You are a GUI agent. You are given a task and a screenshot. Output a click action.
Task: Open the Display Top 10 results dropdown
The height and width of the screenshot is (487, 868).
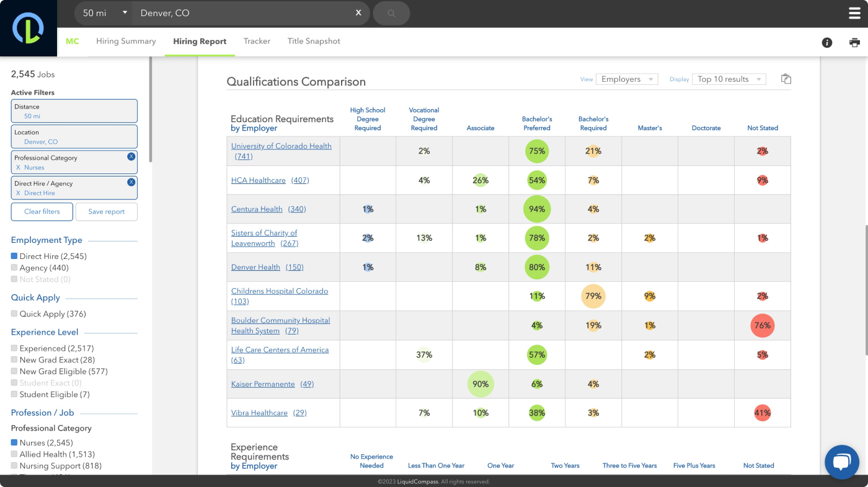pos(728,79)
